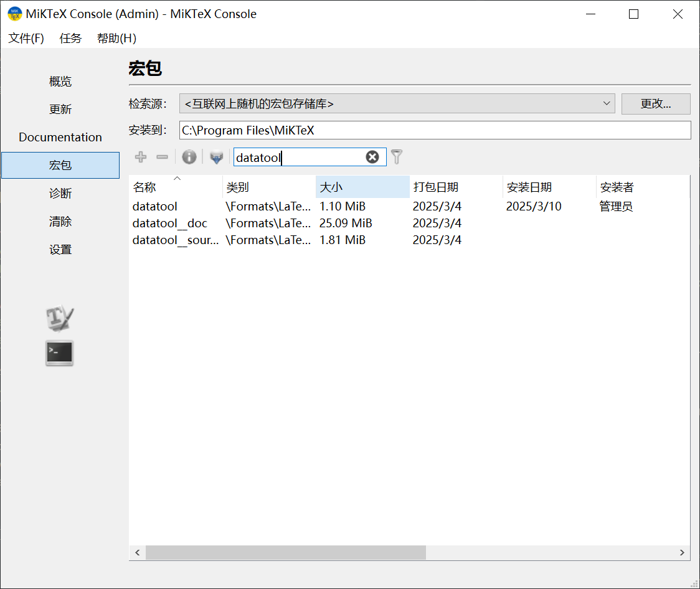Image resolution: width=700 pixels, height=589 pixels.
Task: Launch the TeXworks editor icon
Action: tap(59, 318)
